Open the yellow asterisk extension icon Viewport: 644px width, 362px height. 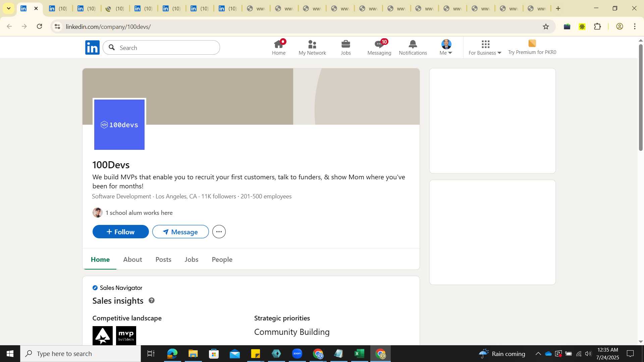[582, 26]
